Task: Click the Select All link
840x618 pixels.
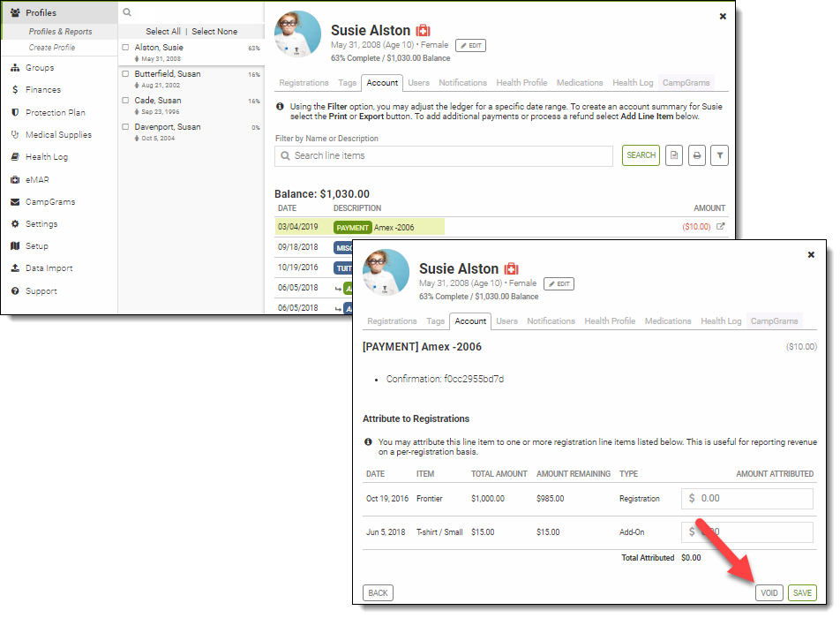Action: (163, 32)
